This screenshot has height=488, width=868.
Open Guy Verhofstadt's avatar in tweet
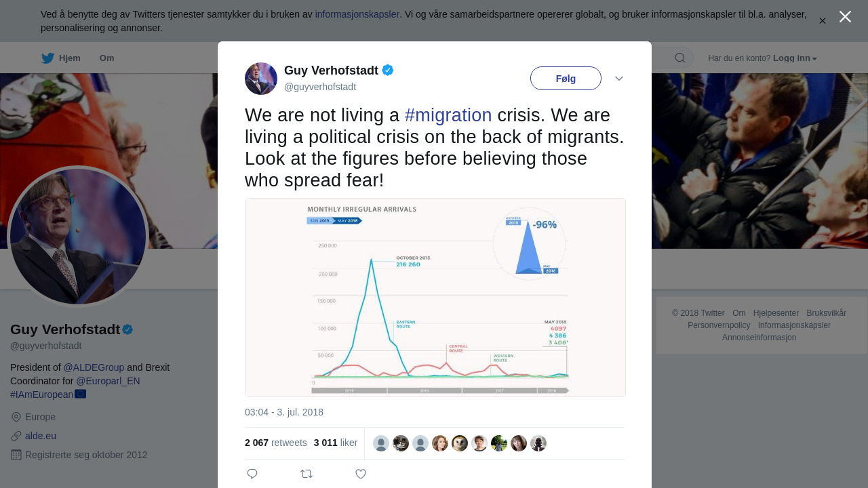(261, 79)
